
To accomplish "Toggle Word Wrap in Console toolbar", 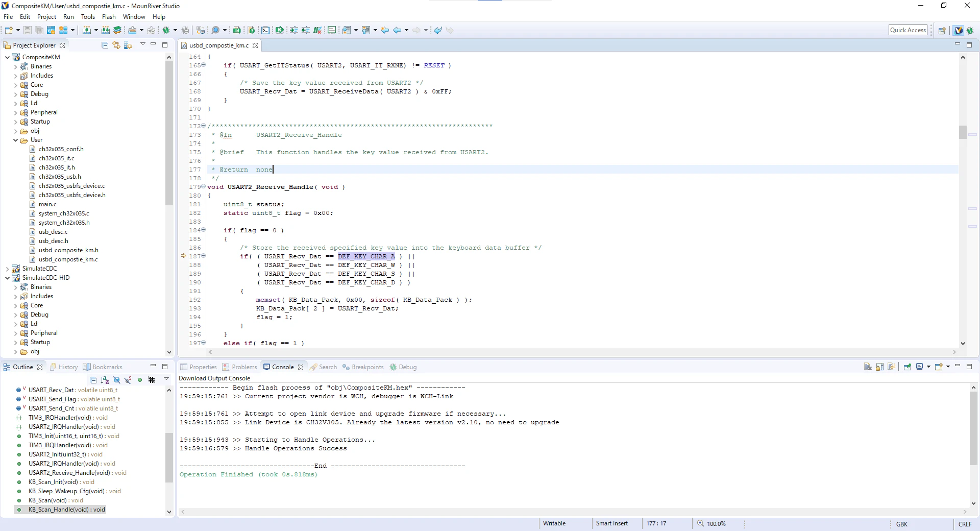I will (891, 367).
